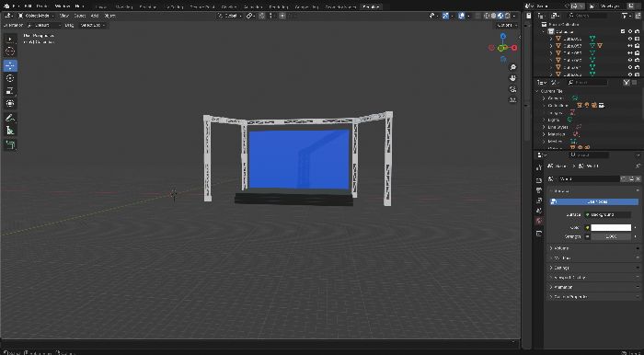
Task: Open the Help menu
Action: pyautogui.click(x=79, y=6)
